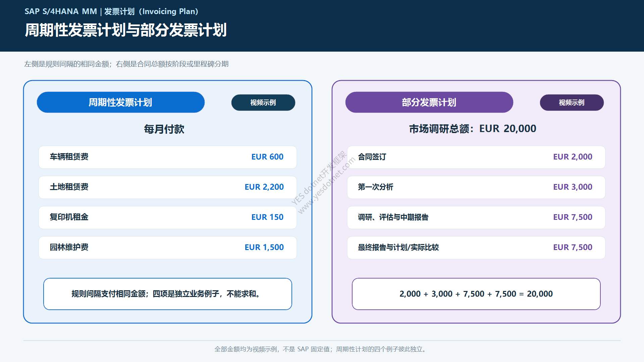The width and height of the screenshot is (644, 362).
Task: Click the footer note 全部金额均为视频示例
Action: (x=321, y=349)
